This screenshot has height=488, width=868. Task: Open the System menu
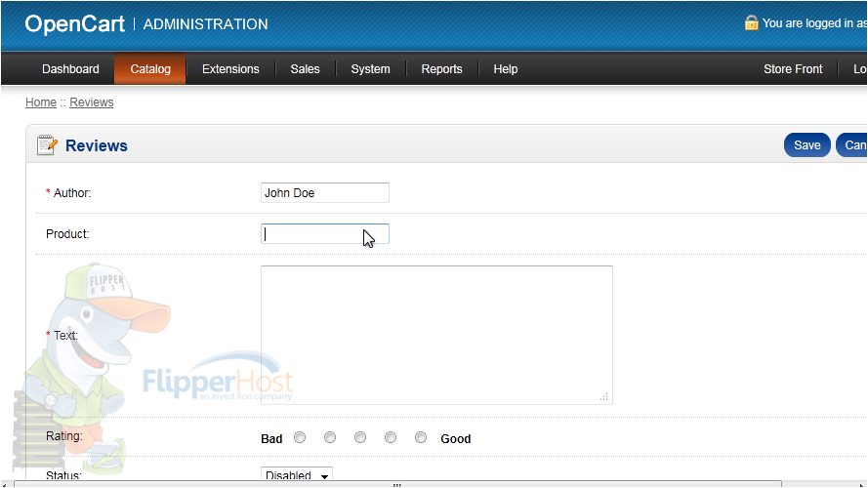pos(370,69)
